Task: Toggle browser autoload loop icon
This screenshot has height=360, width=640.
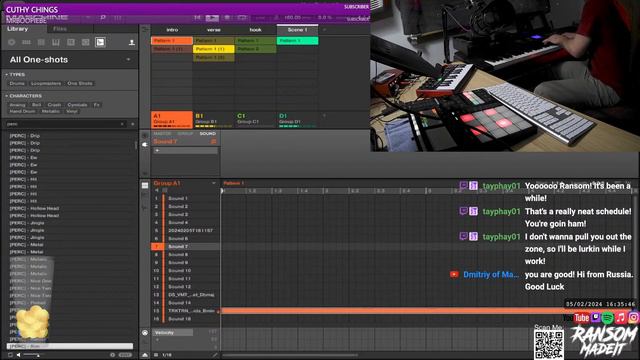Action: point(10,355)
